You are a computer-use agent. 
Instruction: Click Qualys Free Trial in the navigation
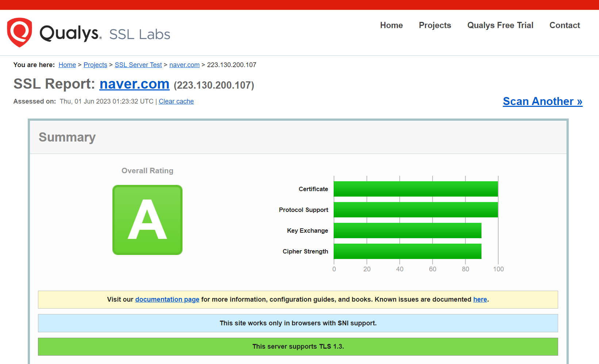(x=500, y=25)
